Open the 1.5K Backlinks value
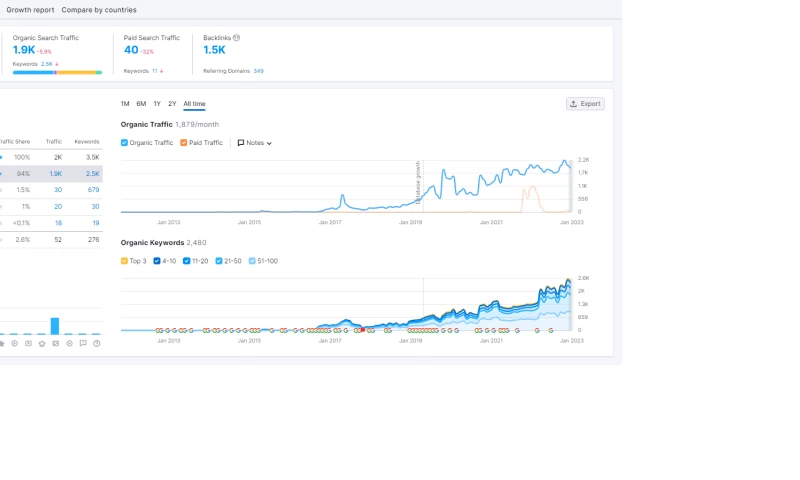 [x=214, y=50]
